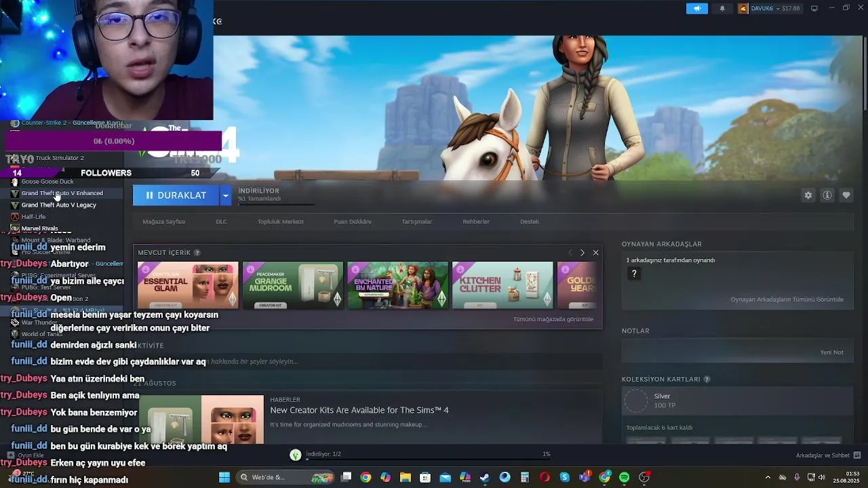868x488 pixels.
Task: Open Skype from taskbar
Action: click(565, 477)
